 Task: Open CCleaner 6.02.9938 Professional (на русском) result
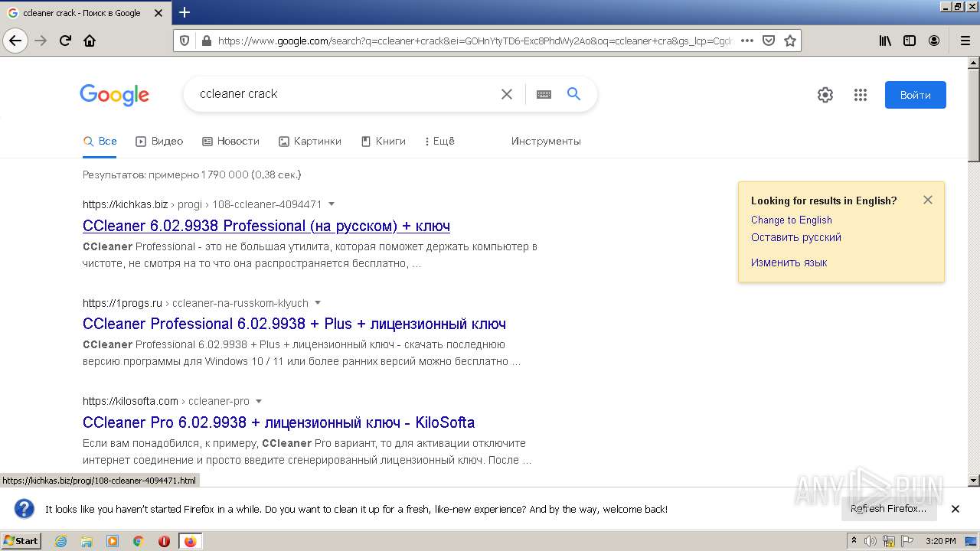[x=266, y=226]
